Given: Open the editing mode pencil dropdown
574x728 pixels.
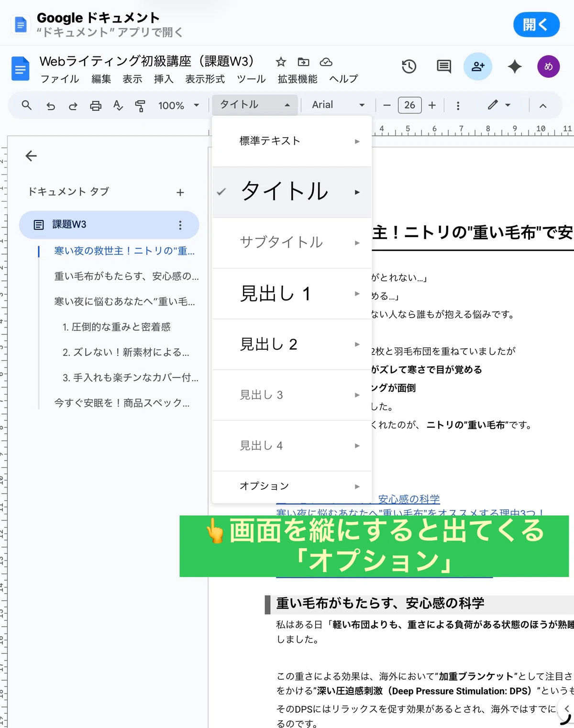Looking at the screenshot, I should (499, 105).
